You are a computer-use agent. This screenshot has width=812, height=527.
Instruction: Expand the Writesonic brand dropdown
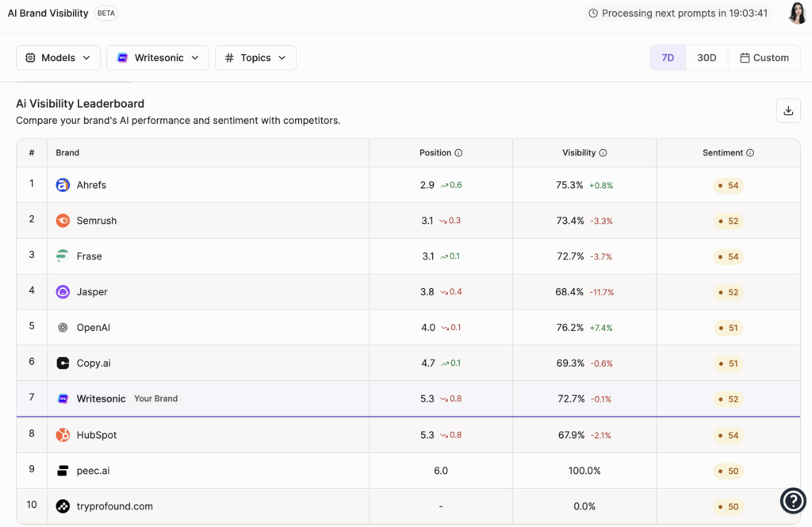click(158, 58)
